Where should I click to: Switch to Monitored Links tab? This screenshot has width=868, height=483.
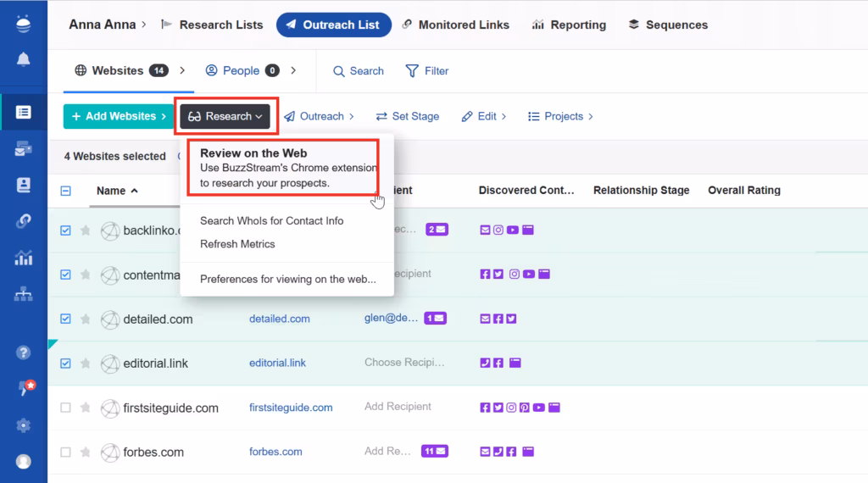[455, 25]
